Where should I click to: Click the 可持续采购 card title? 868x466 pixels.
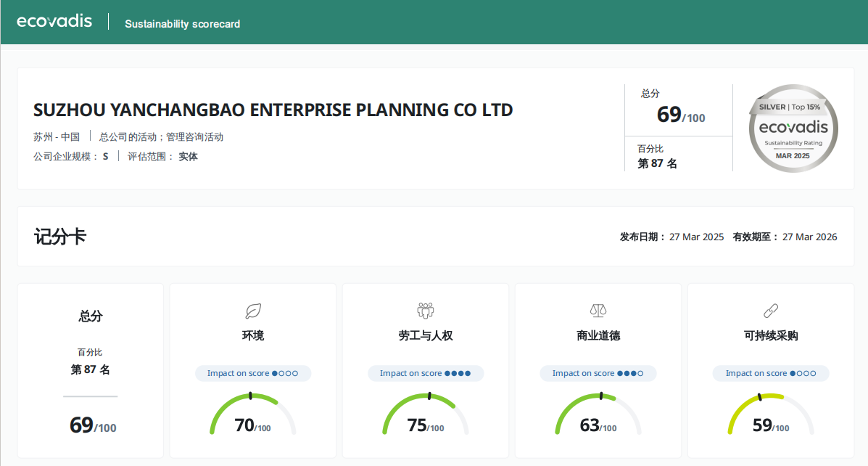771,336
